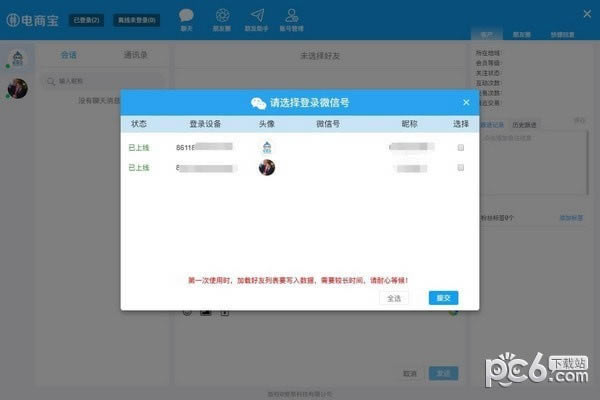Viewport: 600px width, 400px height.
Task: Open the 跟进记录 tab
Action: pyautogui.click(x=492, y=125)
